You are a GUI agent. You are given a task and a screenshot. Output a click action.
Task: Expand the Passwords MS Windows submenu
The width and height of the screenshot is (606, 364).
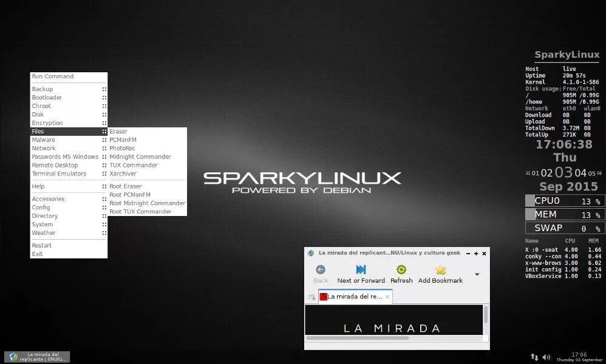[69, 157]
